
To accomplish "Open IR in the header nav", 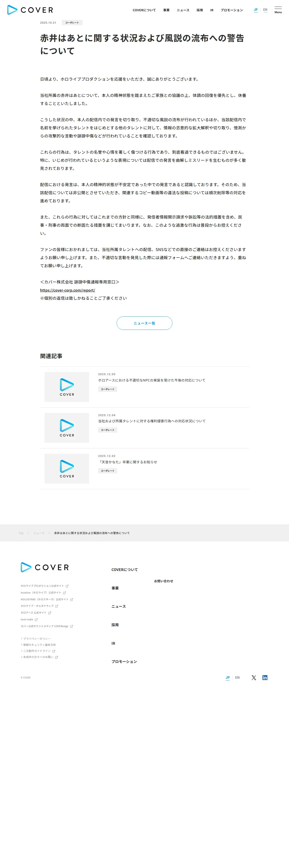I will coord(212,10).
